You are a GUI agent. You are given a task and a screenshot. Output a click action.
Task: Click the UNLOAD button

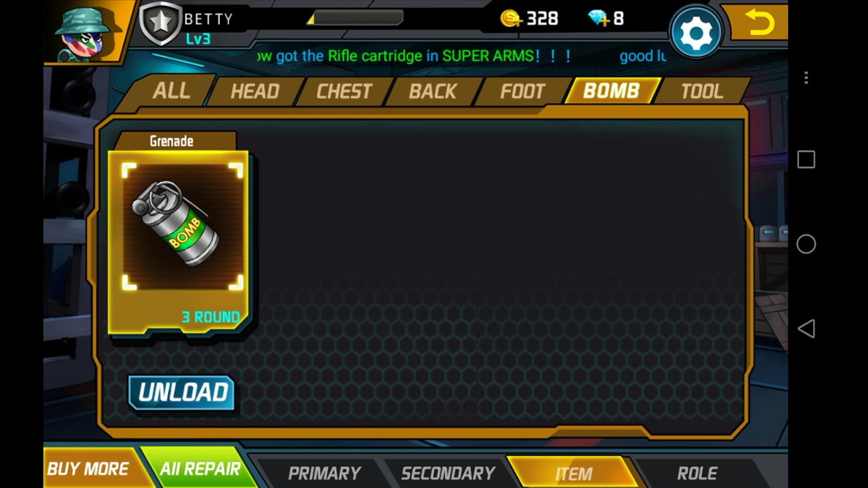point(182,392)
